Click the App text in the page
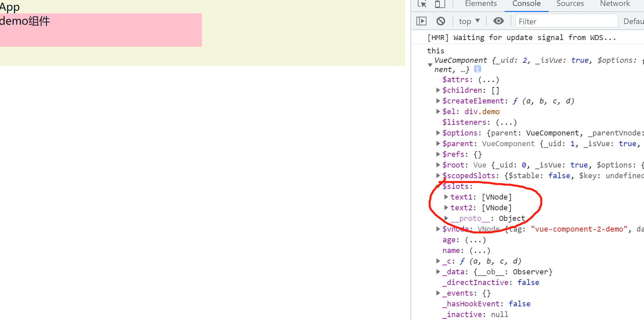Viewport: 644px width, 320px height. coord(10,7)
